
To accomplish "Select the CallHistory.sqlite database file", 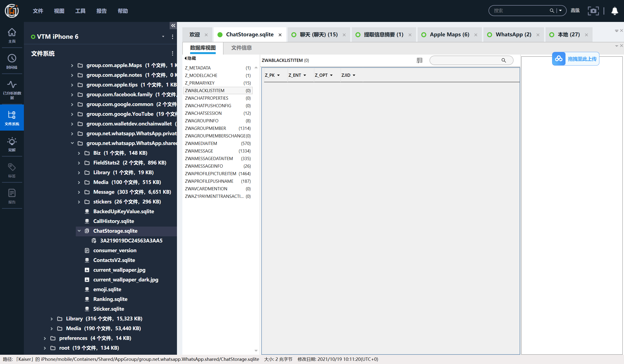I will pyautogui.click(x=113, y=221).
